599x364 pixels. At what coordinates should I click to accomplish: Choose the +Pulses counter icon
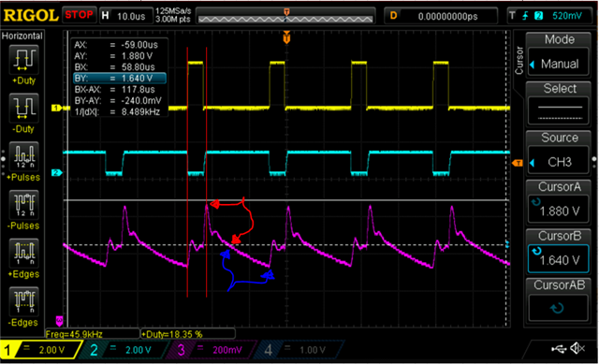[x=23, y=156]
